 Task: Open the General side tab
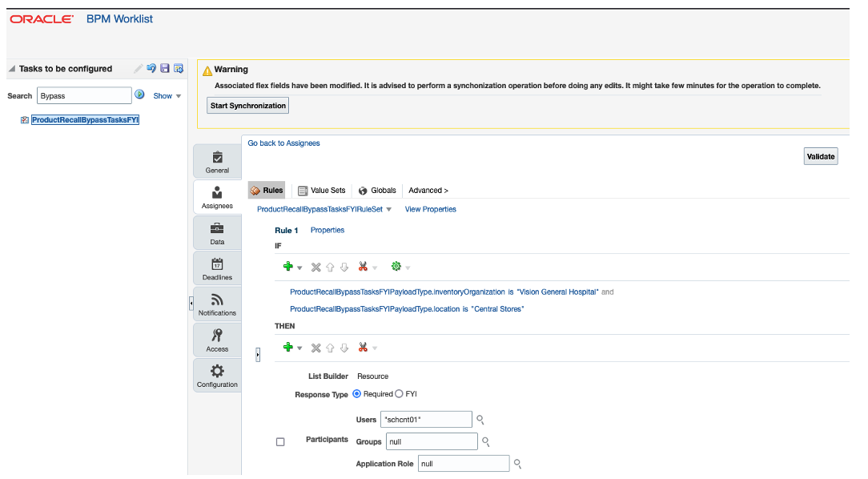click(x=217, y=162)
